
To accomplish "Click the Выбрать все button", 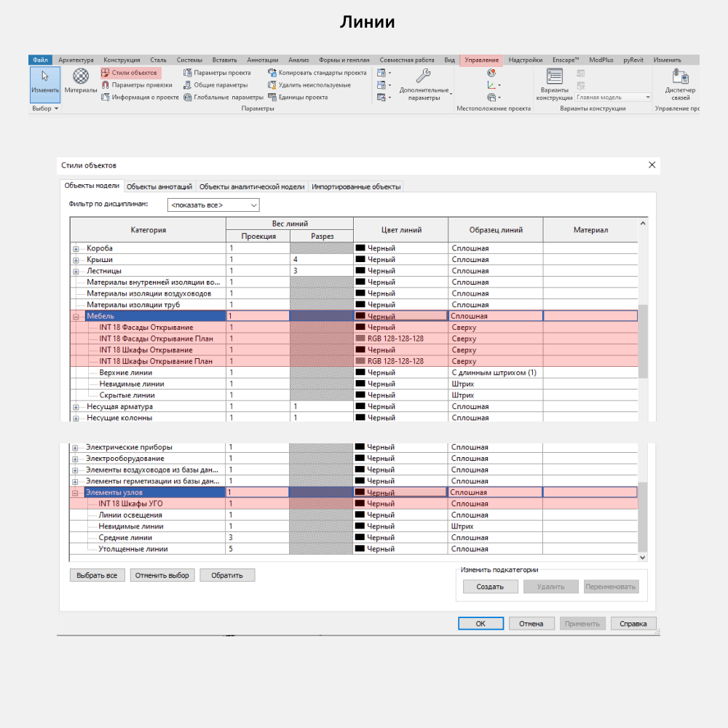I will (x=97, y=575).
